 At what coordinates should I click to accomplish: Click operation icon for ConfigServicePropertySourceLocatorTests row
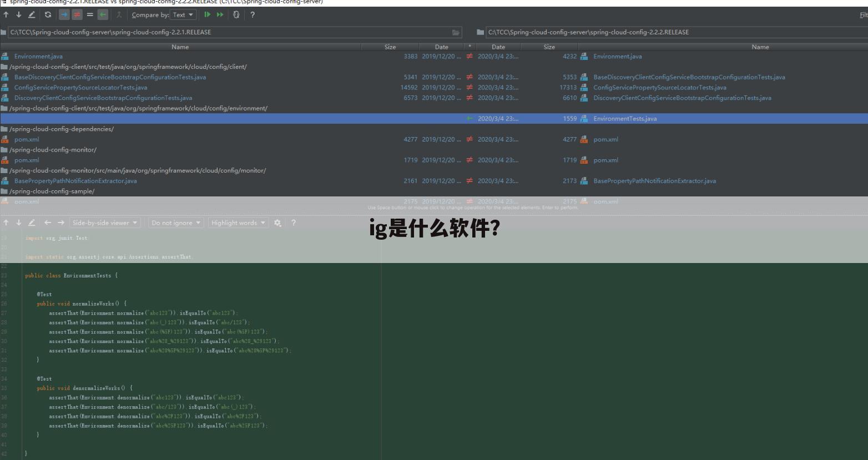click(470, 88)
